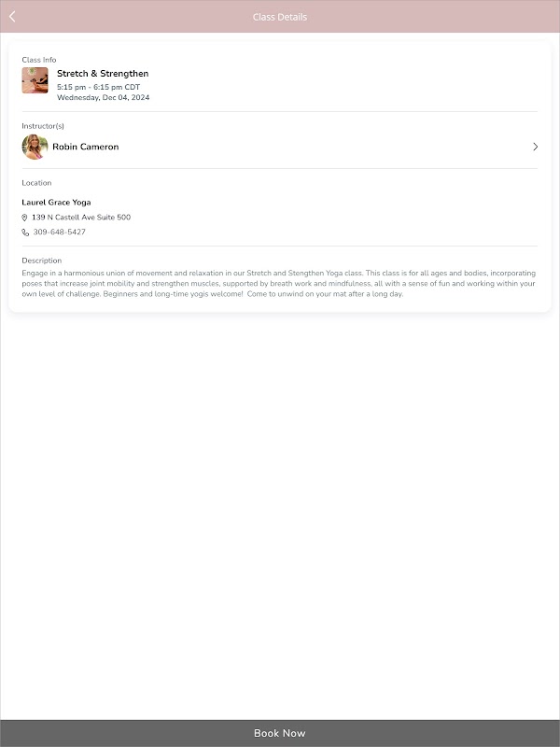The width and height of the screenshot is (560, 747).
Task: Expand instructor details with the right chevron
Action: pyautogui.click(x=535, y=147)
